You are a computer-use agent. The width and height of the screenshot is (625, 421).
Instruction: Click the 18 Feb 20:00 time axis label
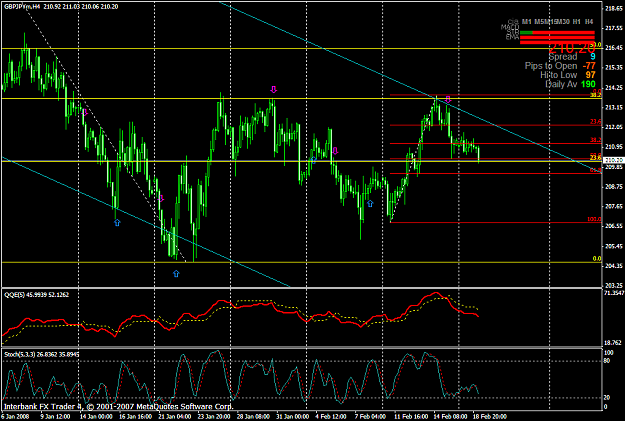coord(490,417)
